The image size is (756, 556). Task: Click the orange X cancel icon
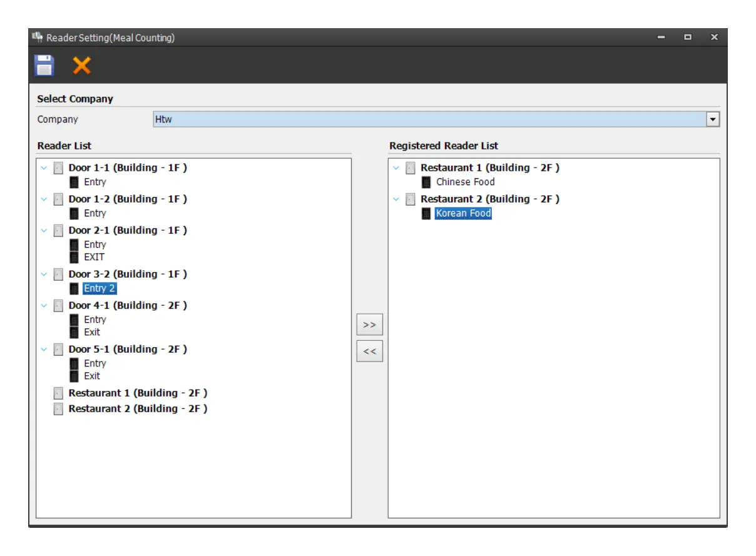coord(81,66)
